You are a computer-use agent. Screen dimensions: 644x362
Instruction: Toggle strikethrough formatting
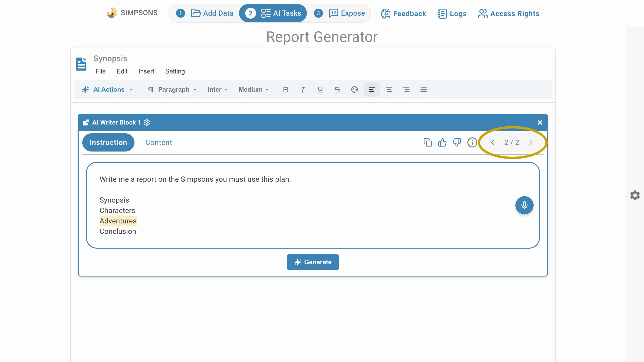(x=337, y=90)
